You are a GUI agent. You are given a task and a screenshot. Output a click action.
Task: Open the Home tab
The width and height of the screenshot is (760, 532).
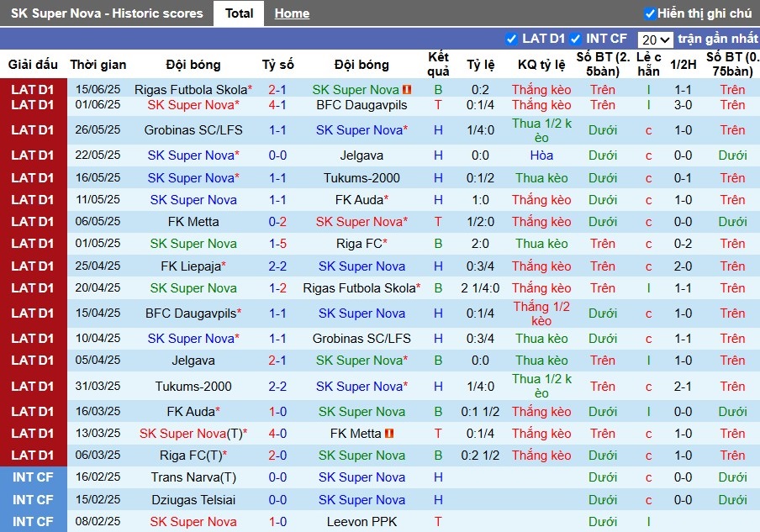click(292, 13)
